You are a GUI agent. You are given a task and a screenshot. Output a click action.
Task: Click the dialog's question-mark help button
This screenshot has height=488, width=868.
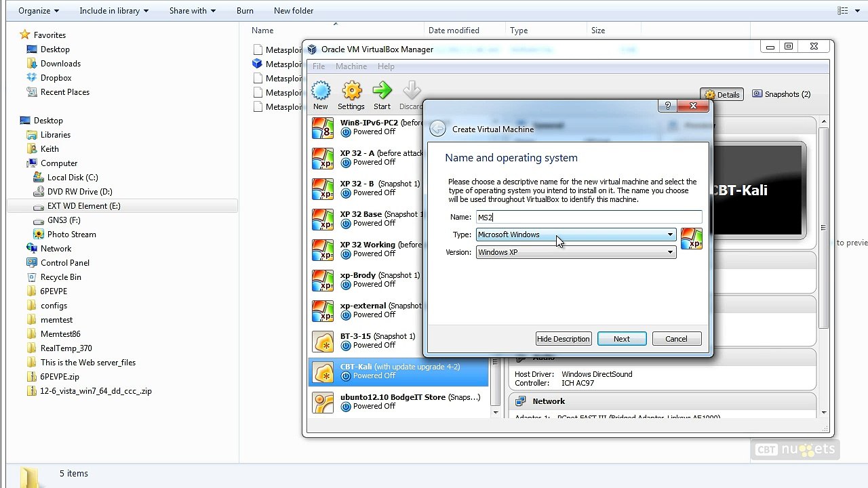(x=667, y=106)
